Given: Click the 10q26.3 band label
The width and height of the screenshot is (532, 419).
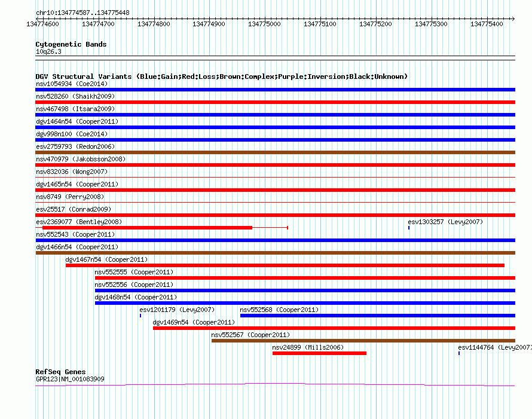Looking at the screenshot, I should pyautogui.click(x=48, y=51).
